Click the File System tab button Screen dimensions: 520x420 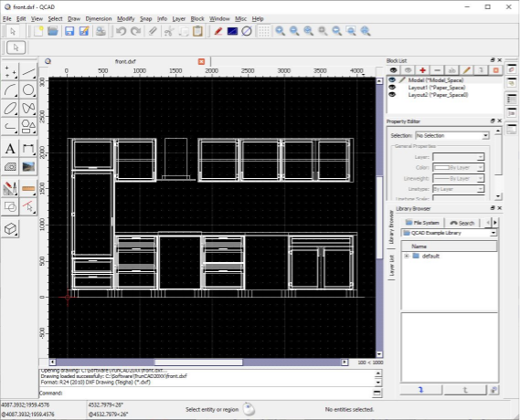[422, 223]
